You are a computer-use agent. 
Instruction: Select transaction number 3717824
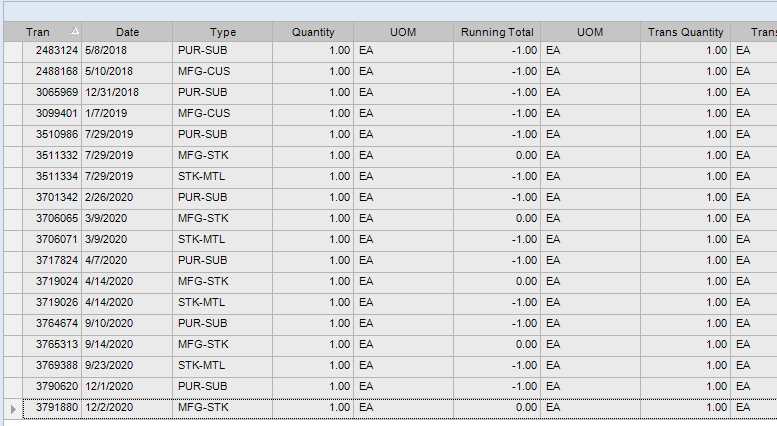(x=57, y=261)
